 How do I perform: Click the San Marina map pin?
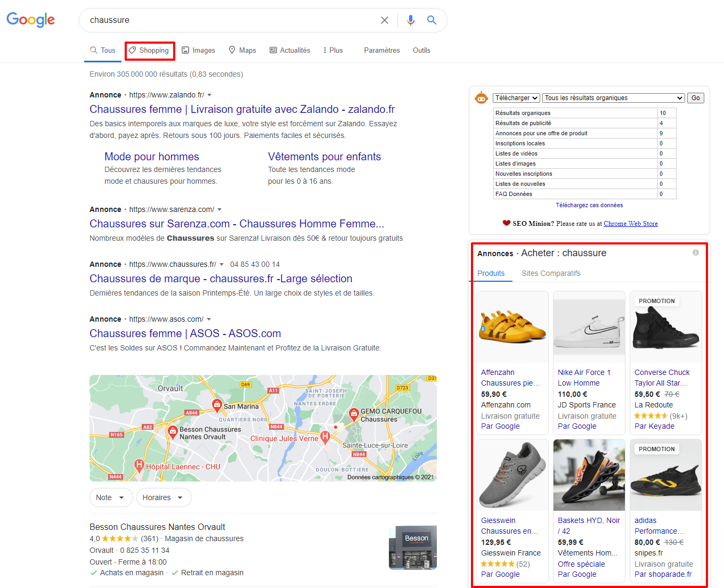click(217, 405)
